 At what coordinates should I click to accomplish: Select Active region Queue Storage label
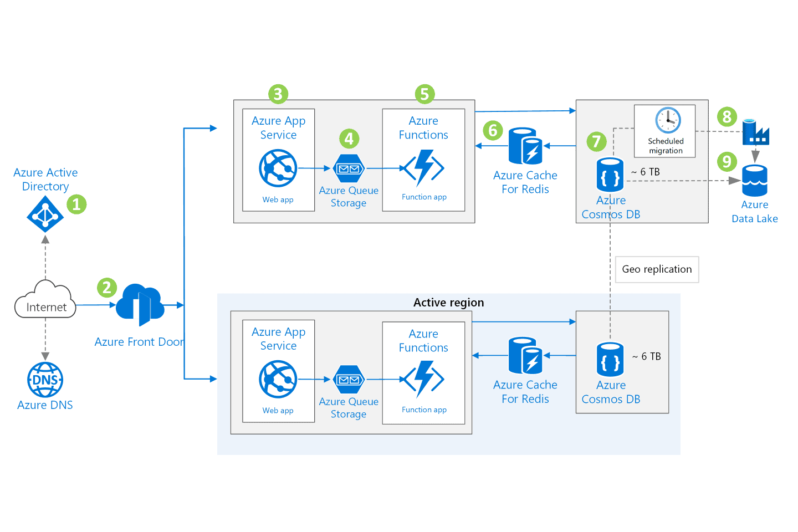point(349,408)
